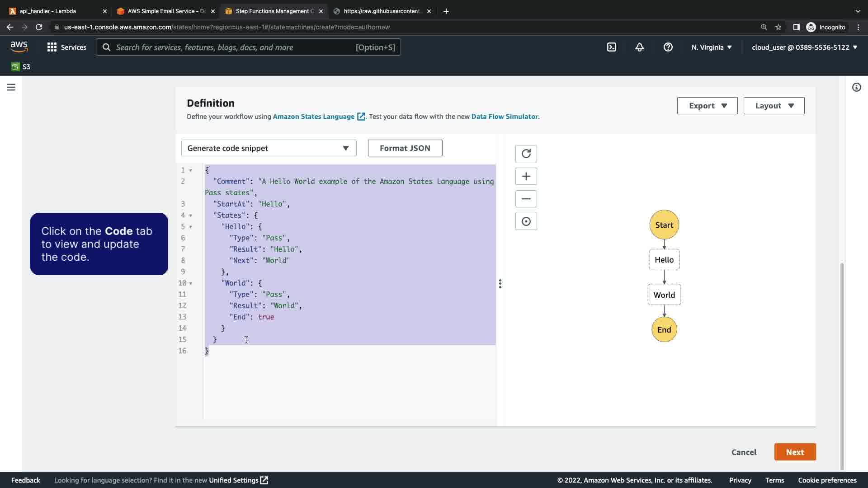
Task: Open the info panel icon
Action: point(856,87)
